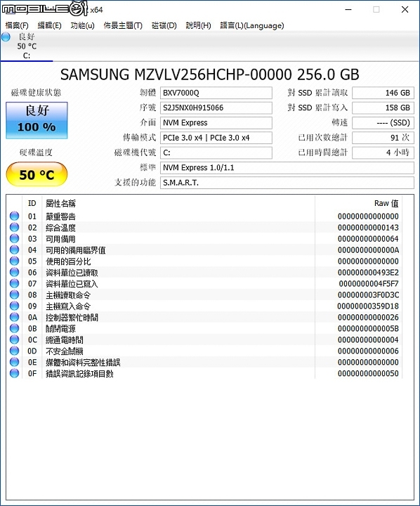The image size is (420, 506).
Task: Click the Raw 值 column header
Action: coord(386,203)
